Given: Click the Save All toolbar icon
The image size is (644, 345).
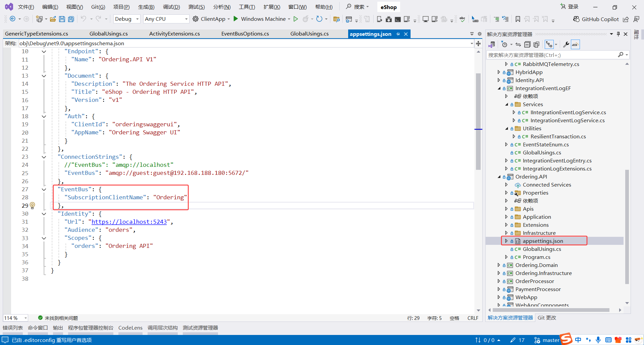Looking at the screenshot, I should point(71,19).
